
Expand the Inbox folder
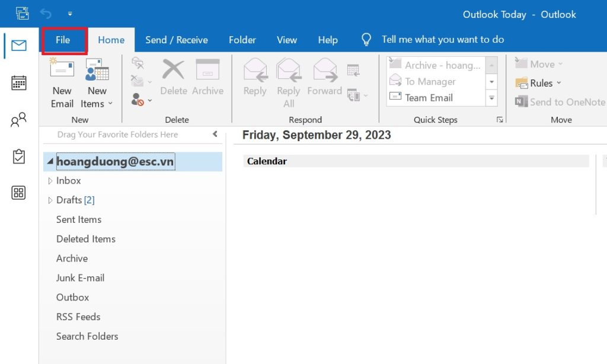click(50, 181)
